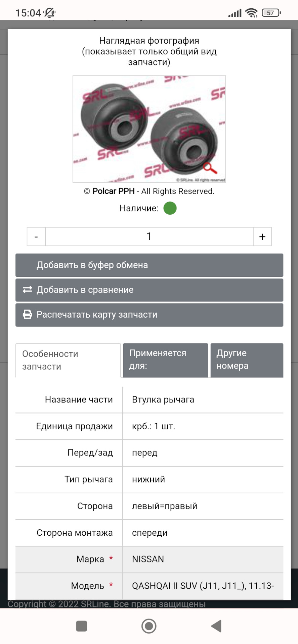Switch to the Применяется для: tab
298x644 pixels.
pyautogui.click(x=165, y=360)
